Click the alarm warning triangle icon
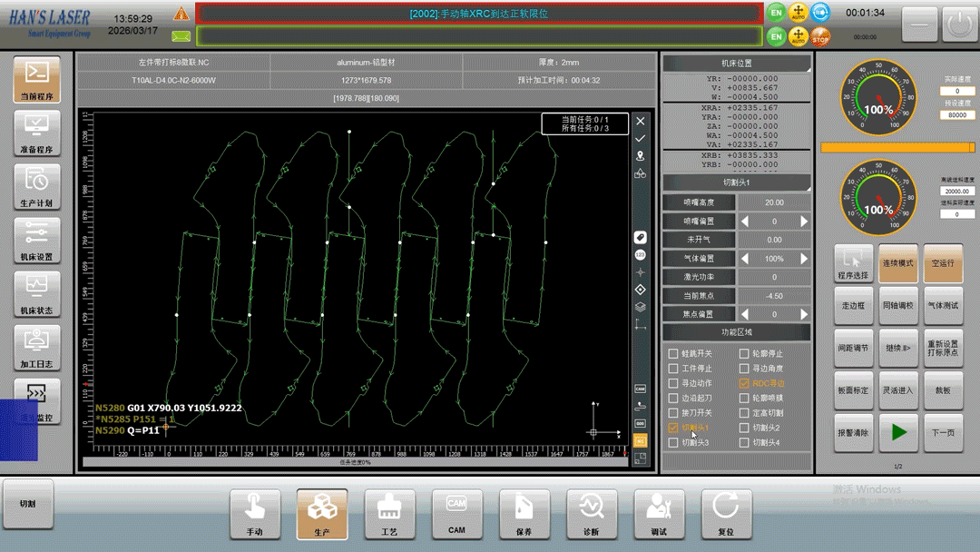This screenshot has width=980, height=552. point(181,15)
